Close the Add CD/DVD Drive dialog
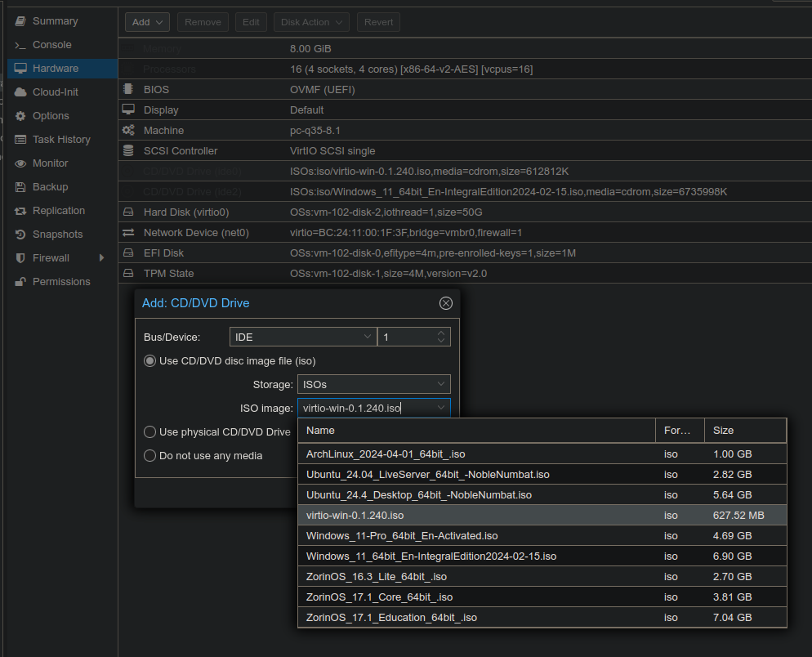The height and width of the screenshot is (657, 812). coord(445,303)
